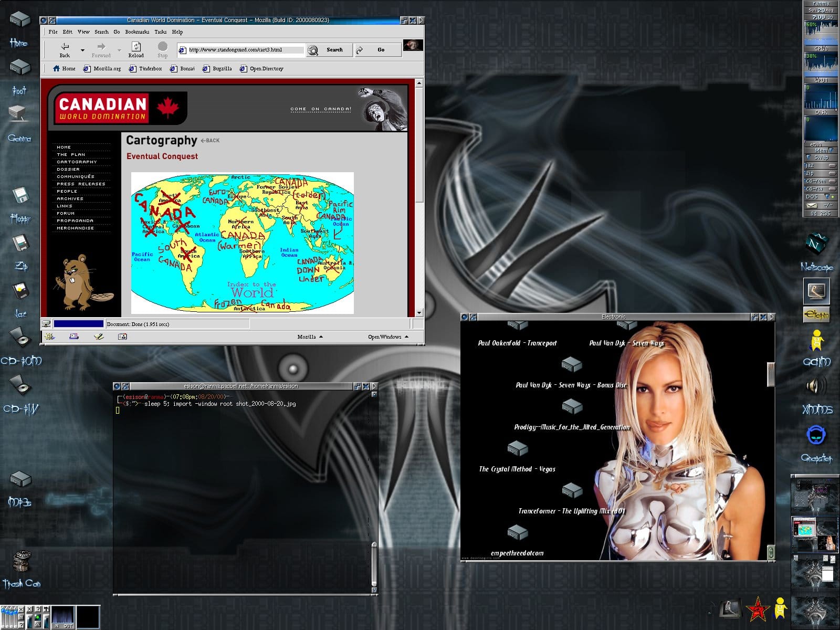The height and width of the screenshot is (630, 840).
Task: Open the View menu in Mozilla
Action: [83, 32]
